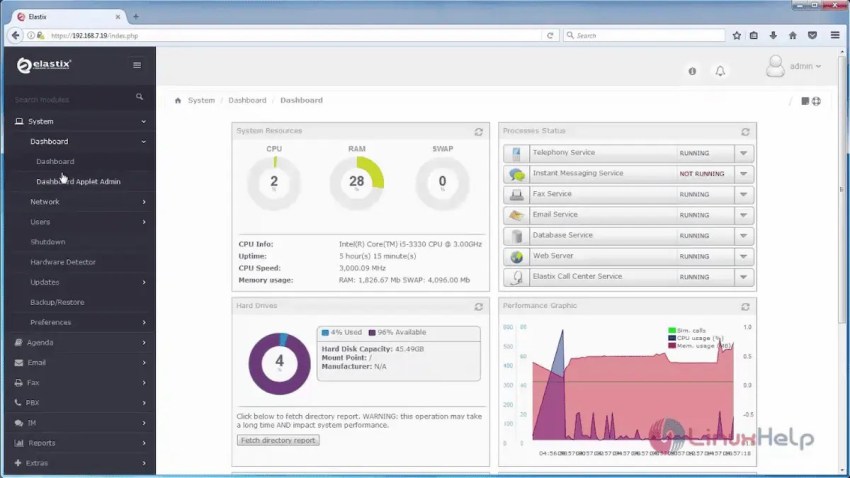Open the admin user dropdown

[x=805, y=66]
